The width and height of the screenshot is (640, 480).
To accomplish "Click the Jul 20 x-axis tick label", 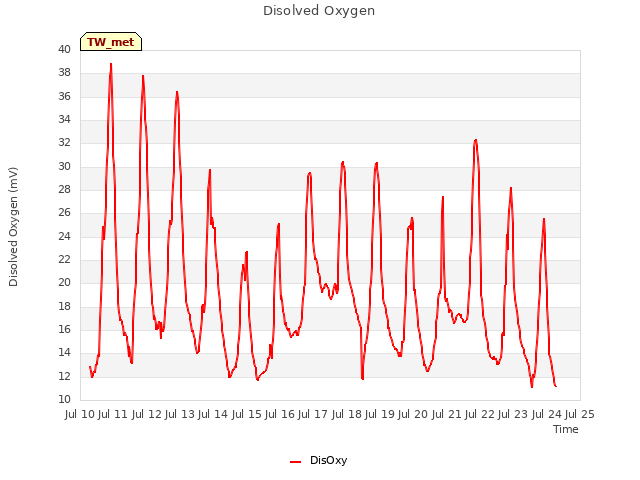I will click(413, 414).
